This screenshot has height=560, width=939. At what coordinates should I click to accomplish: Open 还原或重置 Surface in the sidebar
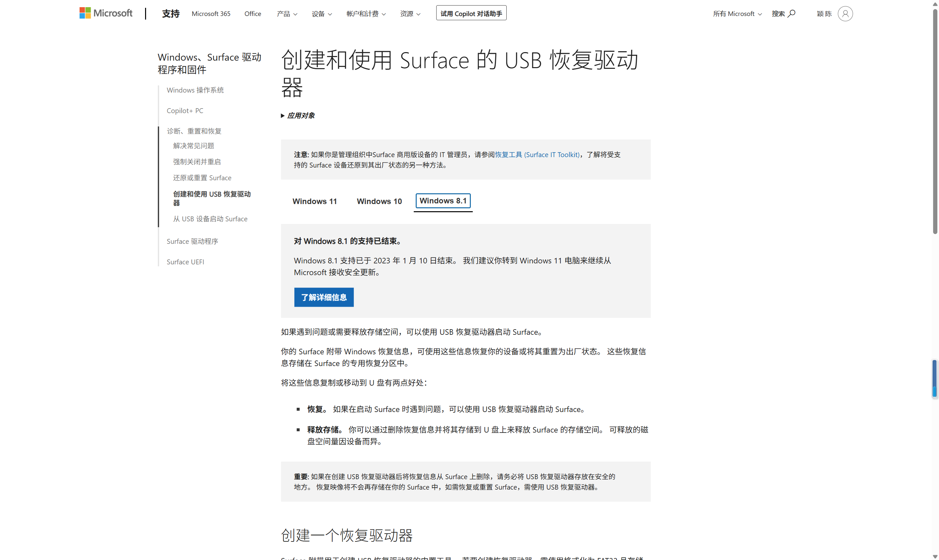[202, 178]
